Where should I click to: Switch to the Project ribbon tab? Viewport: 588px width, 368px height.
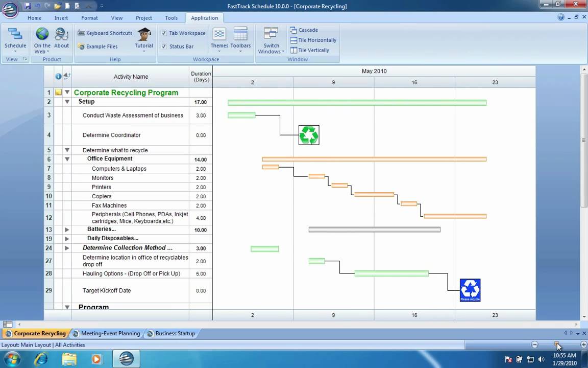[144, 18]
